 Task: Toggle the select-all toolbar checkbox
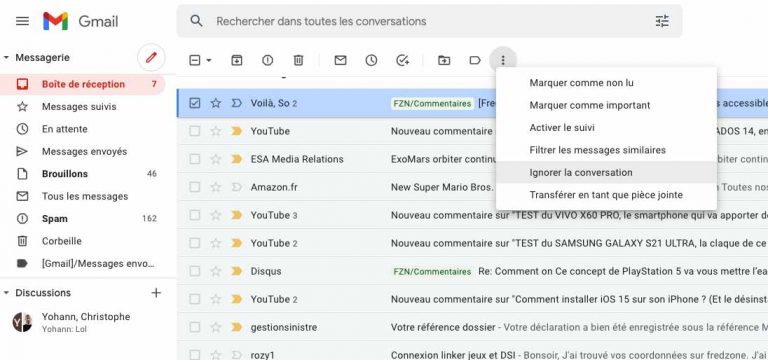point(194,60)
